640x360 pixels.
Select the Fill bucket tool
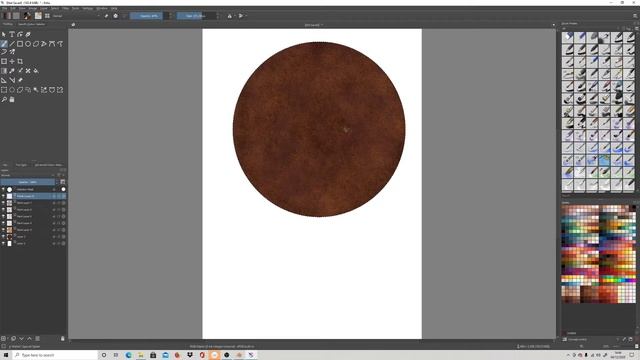[x=36, y=71]
